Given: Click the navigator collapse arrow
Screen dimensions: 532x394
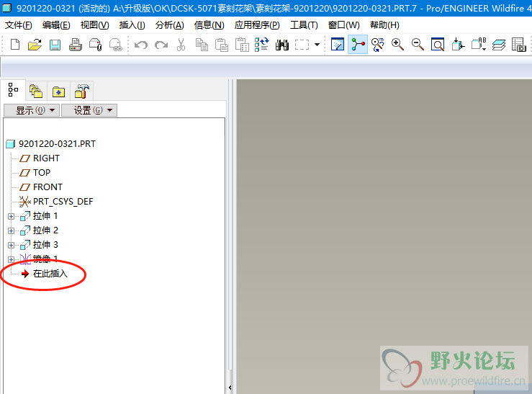Looking at the screenshot, I should [230, 388].
